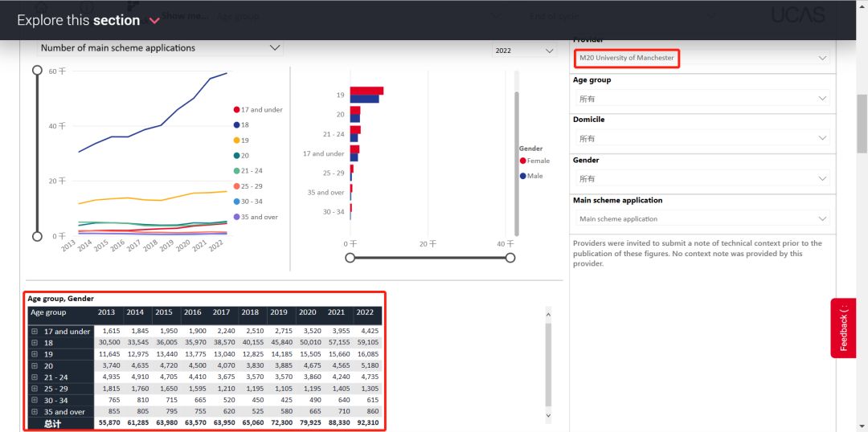This screenshot has width=868, height=432.
Task: Click cell value 5,180 in row 20
Action: tap(369, 365)
